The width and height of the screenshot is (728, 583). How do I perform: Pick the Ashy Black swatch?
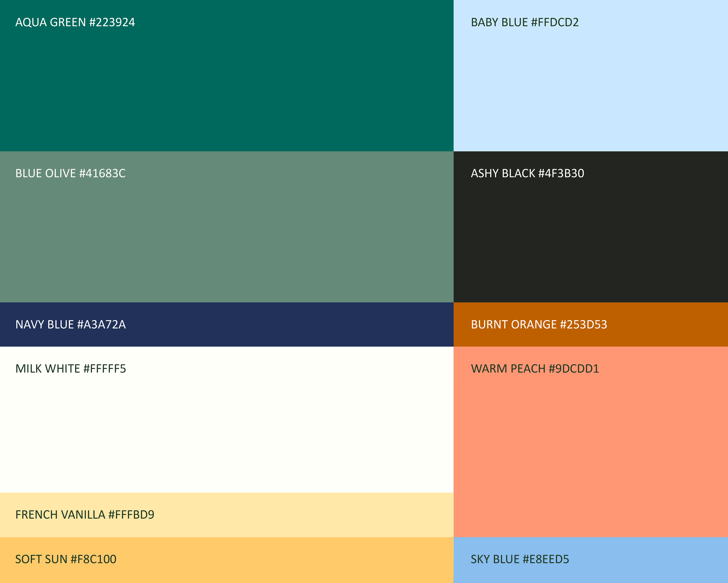590,236
